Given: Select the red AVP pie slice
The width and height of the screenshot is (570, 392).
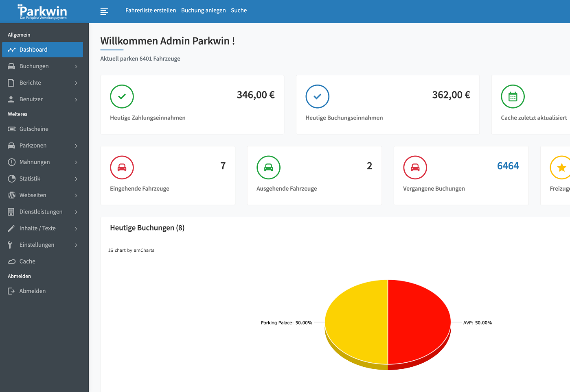Looking at the screenshot, I should click(x=419, y=321).
